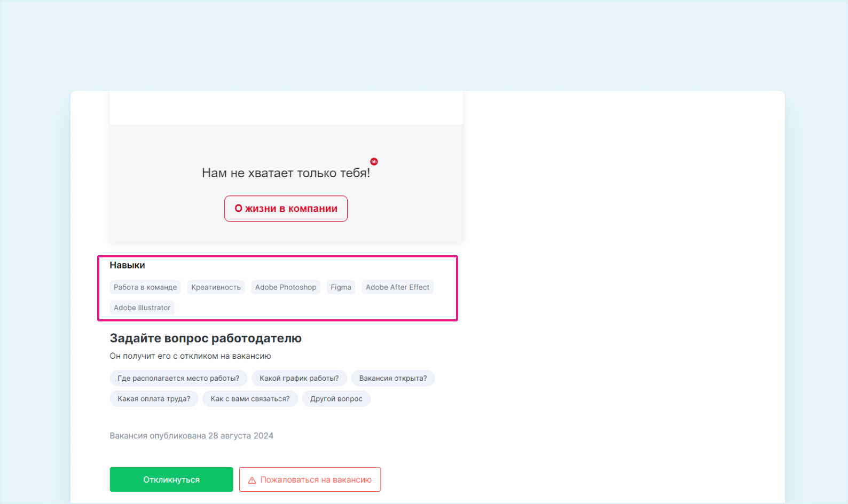Click the warning triangle icon on complaint button

click(252, 480)
